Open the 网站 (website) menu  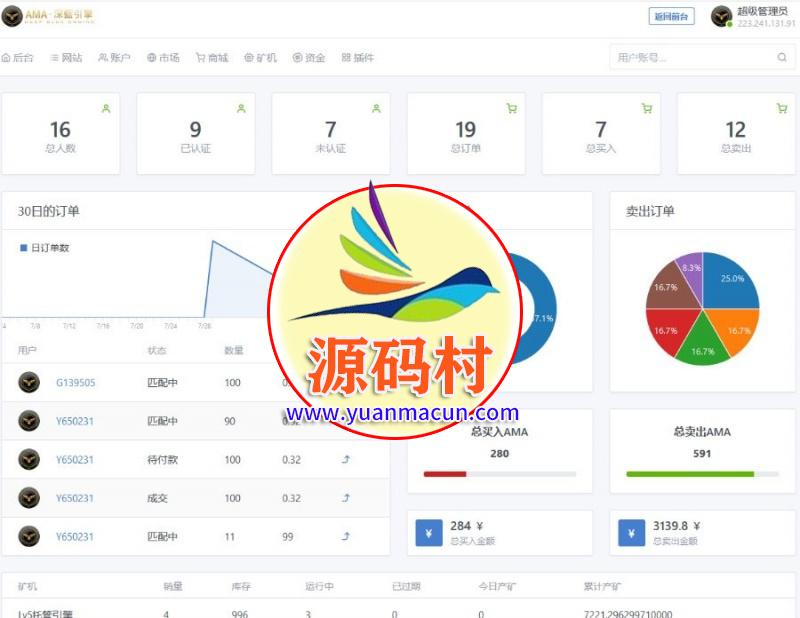pos(63,57)
